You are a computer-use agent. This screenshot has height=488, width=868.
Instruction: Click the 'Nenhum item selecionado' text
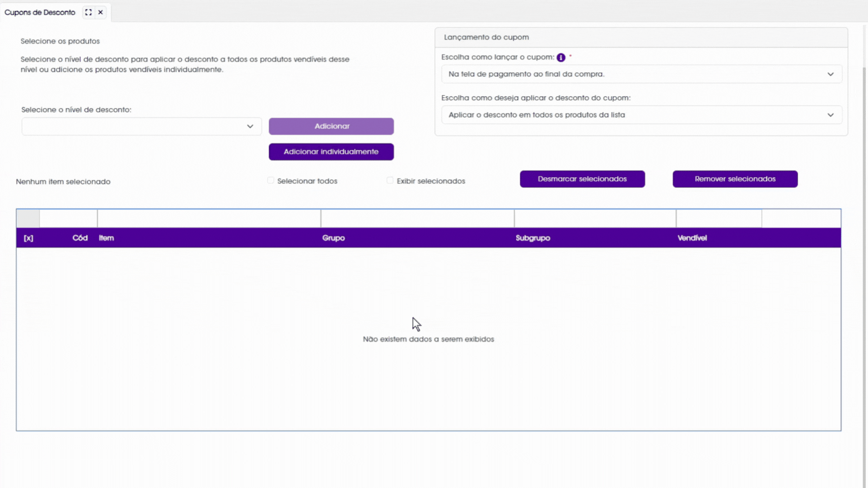tap(63, 181)
